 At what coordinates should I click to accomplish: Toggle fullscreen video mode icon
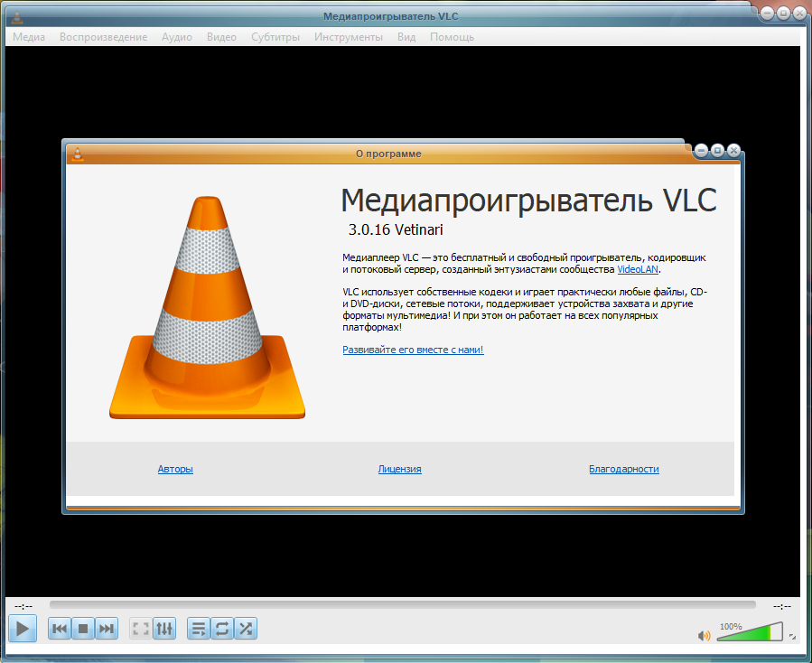[140, 629]
